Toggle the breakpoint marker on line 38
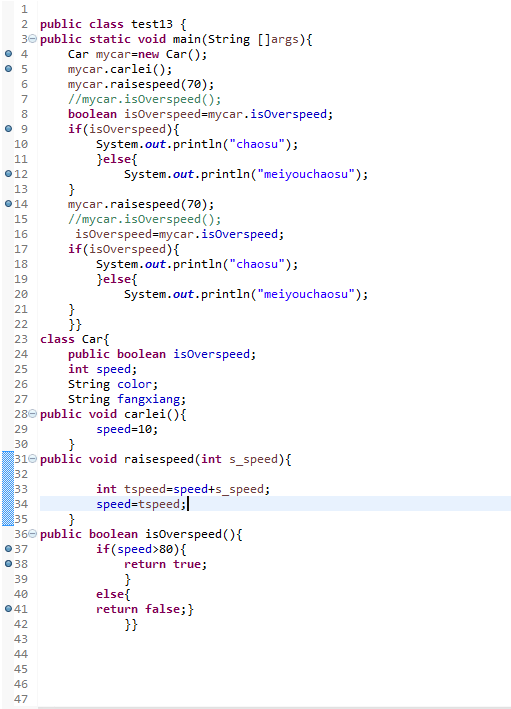Image resolution: width=511 pixels, height=709 pixels. tap(8, 563)
